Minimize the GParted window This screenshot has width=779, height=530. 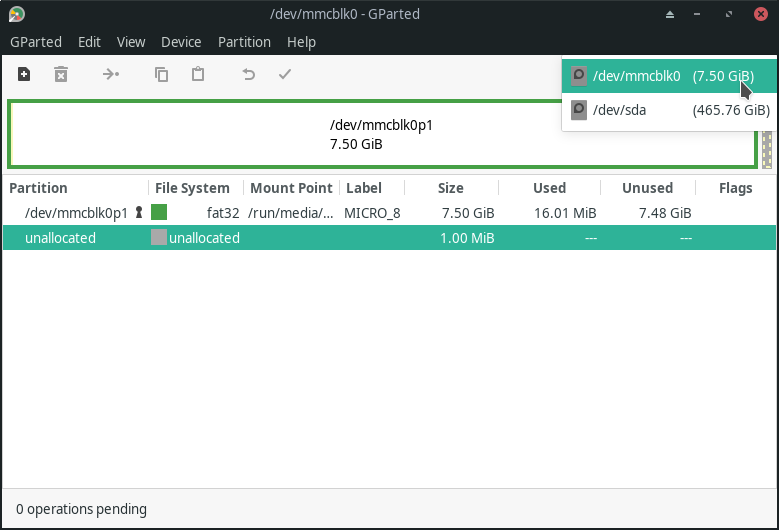tap(697, 14)
